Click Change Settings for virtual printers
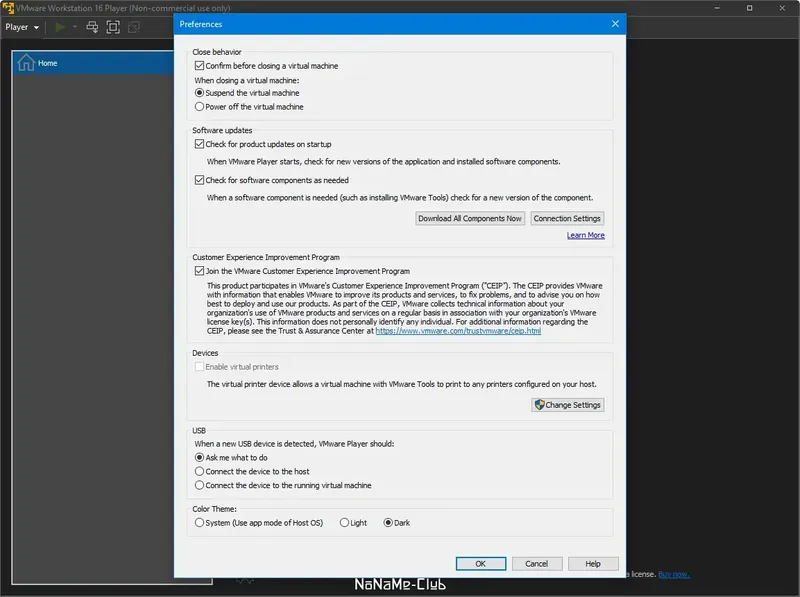This screenshot has width=800, height=597. pos(567,405)
